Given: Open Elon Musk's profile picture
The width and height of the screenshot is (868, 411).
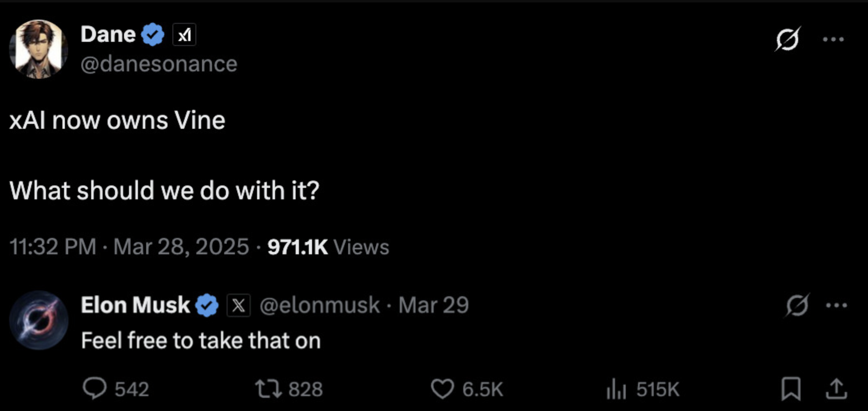Looking at the screenshot, I should 39,321.
